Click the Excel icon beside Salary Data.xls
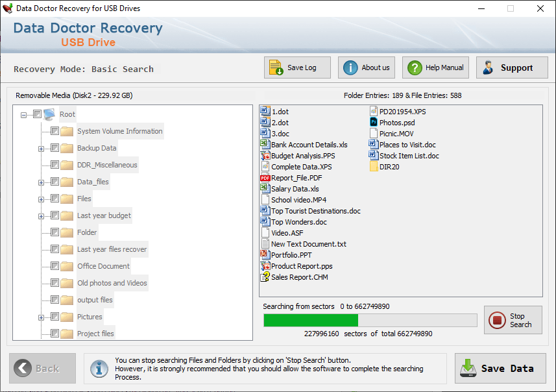Viewport: 556px width, 392px height. 265,188
